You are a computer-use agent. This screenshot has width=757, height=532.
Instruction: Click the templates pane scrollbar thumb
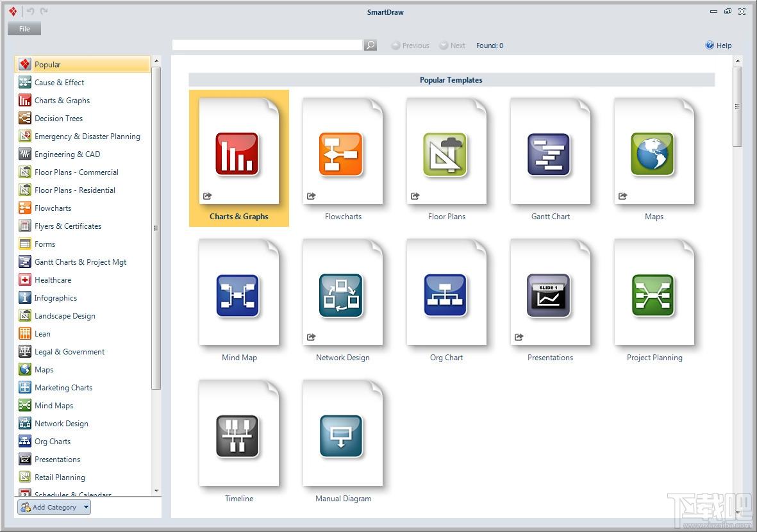click(736, 106)
